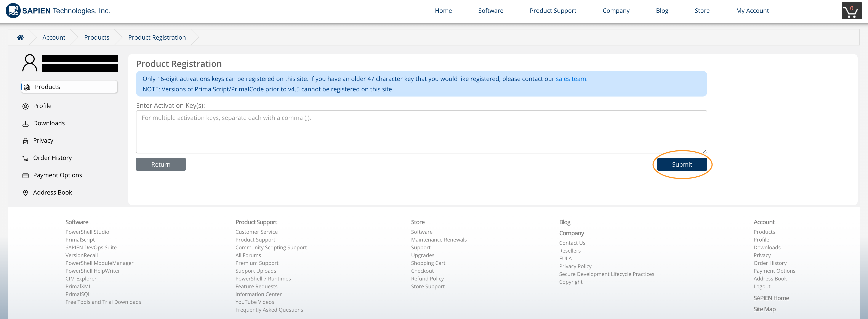Open Customer Service footer link

pos(256,232)
